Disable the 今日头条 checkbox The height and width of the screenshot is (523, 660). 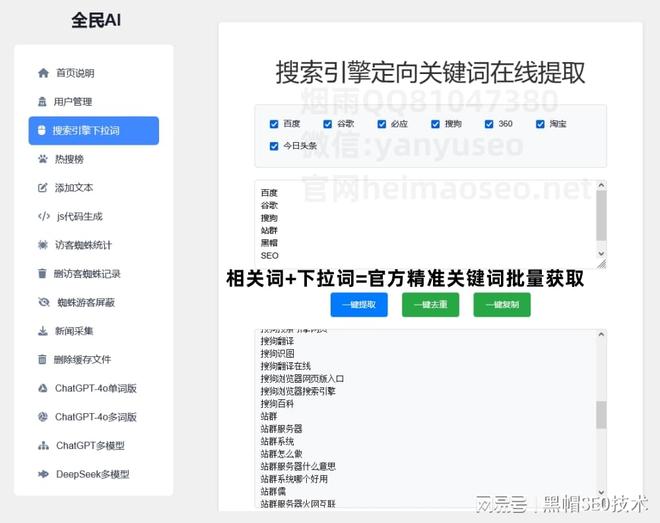[x=274, y=146]
